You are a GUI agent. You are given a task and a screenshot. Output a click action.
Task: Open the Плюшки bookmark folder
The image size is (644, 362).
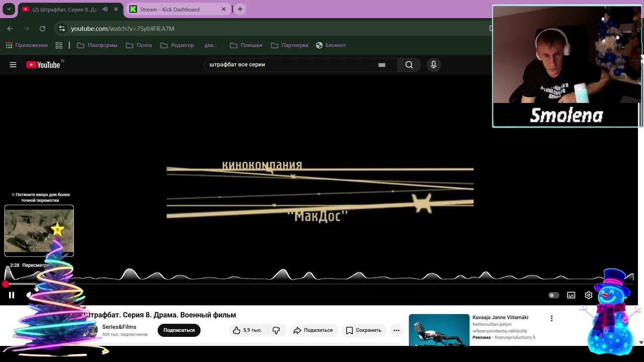pos(246,45)
